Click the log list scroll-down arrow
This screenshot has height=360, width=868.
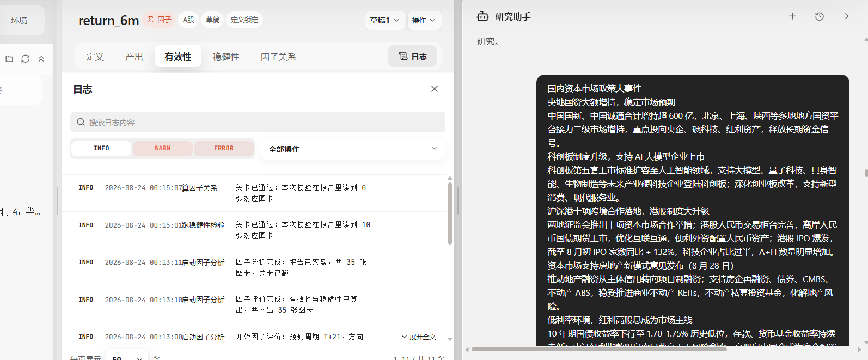click(450, 339)
